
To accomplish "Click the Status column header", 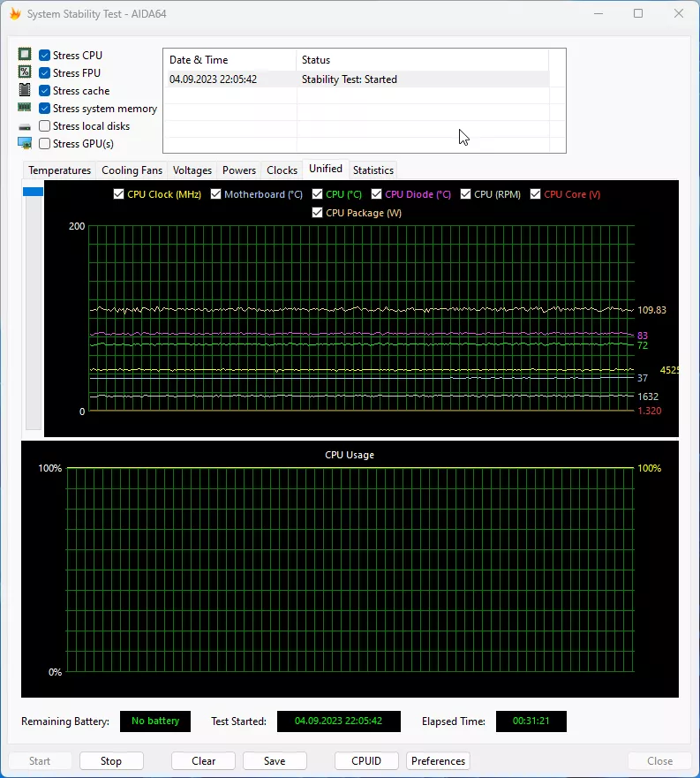I will (423, 60).
